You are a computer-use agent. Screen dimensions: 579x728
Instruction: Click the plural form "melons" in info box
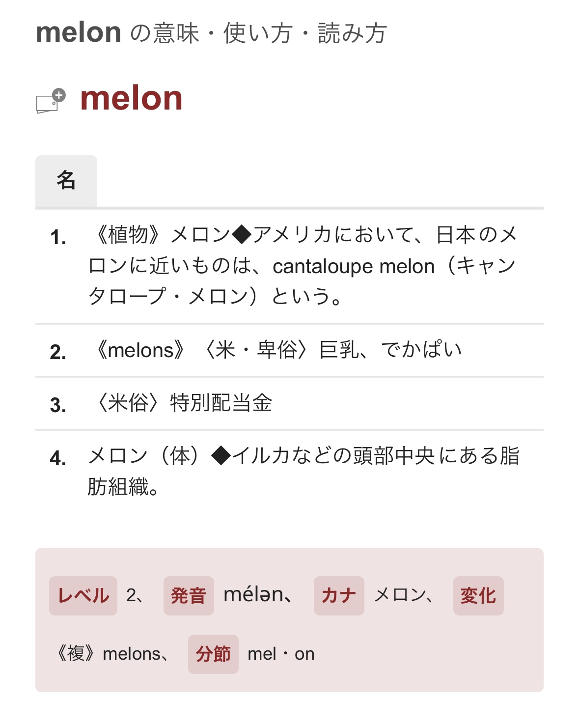(x=132, y=654)
